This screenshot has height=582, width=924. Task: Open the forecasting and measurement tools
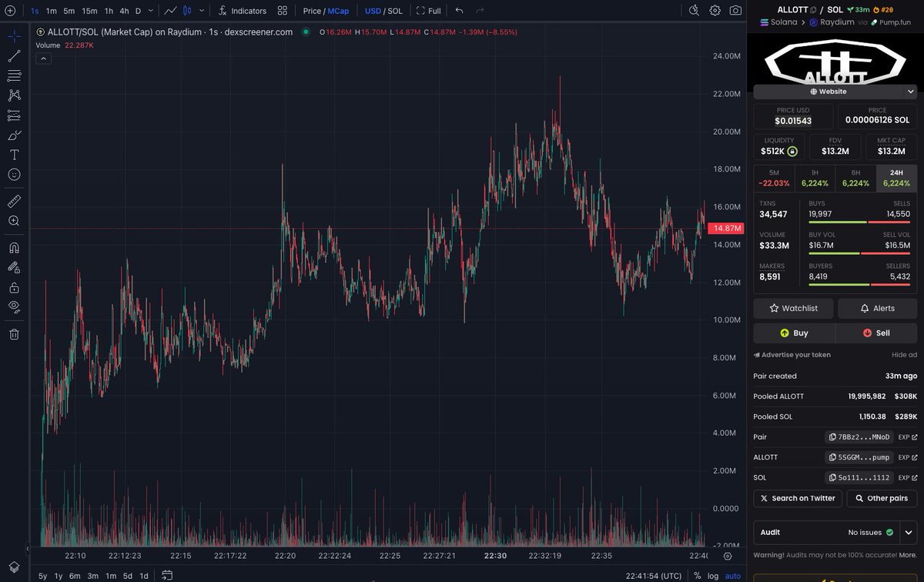[14, 115]
